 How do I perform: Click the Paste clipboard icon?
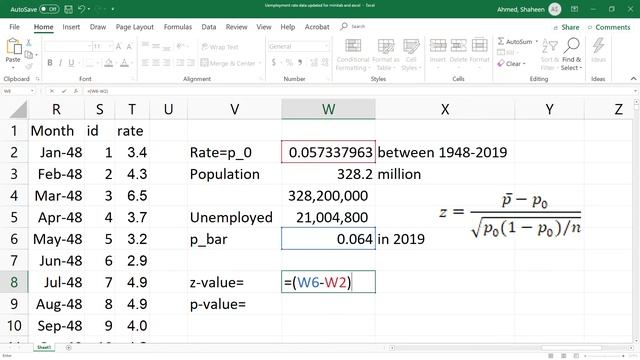(13, 47)
